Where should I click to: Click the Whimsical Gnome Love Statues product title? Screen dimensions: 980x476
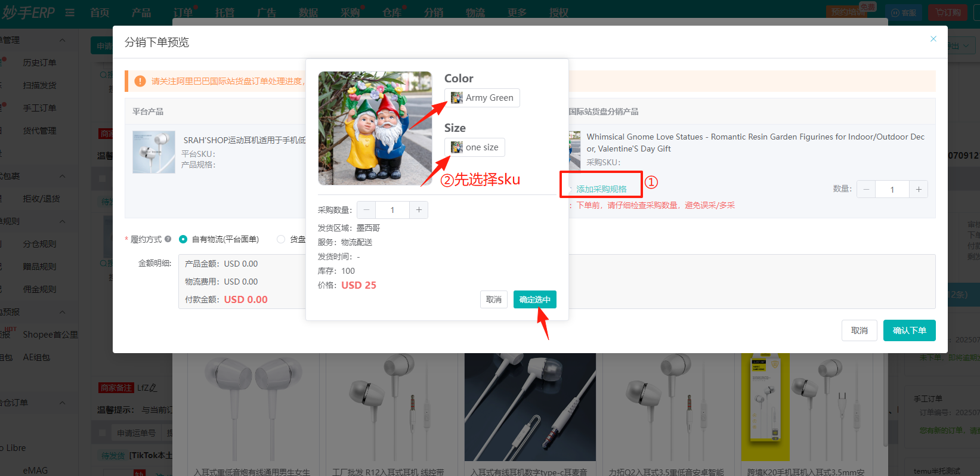point(755,143)
